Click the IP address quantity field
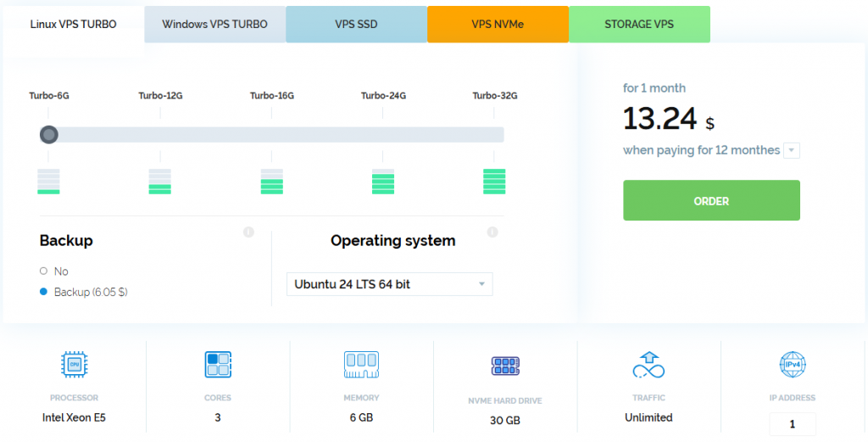 [x=793, y=424]
